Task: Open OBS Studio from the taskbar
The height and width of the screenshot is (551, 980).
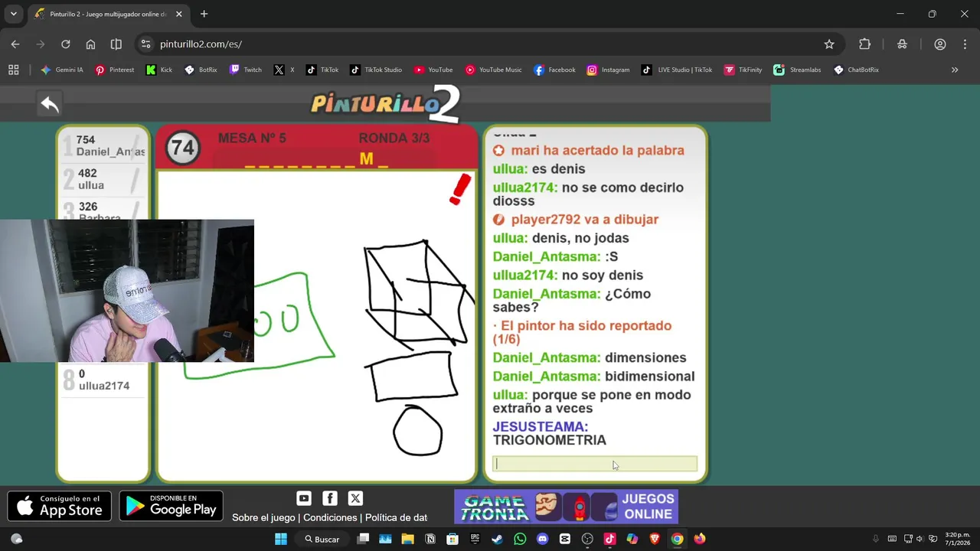Action: (x=587, y=539)
